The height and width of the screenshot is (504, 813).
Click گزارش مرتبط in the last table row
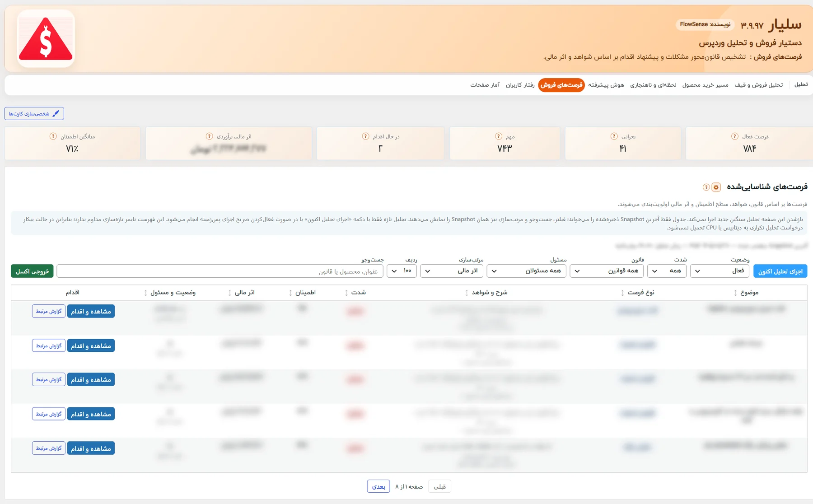click(x=49, y=448)
